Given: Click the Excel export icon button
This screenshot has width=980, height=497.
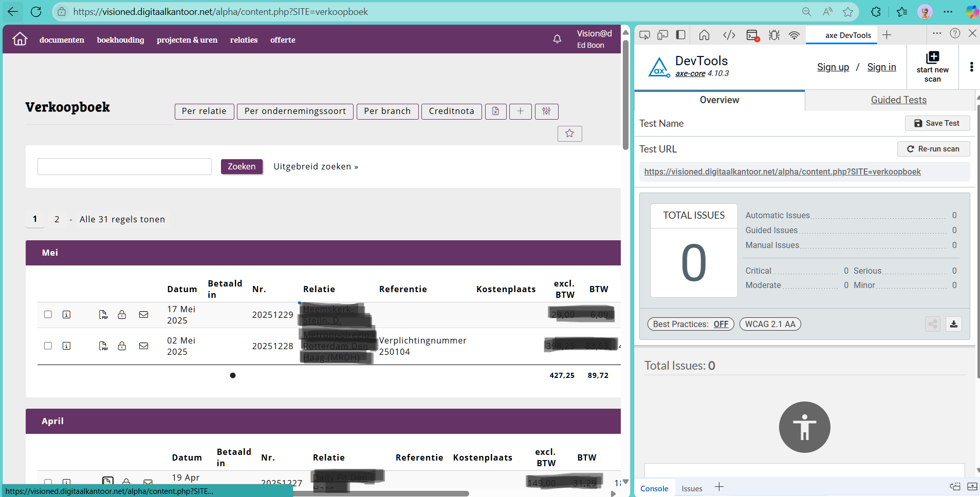Looking at the screenshot, I should point(495,111).
